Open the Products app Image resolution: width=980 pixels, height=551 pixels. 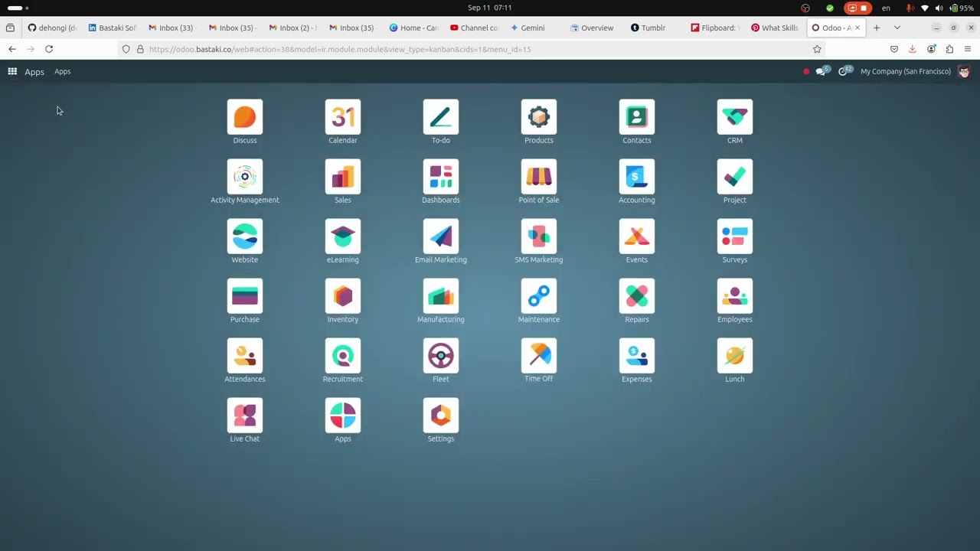(x=539, y=117)
